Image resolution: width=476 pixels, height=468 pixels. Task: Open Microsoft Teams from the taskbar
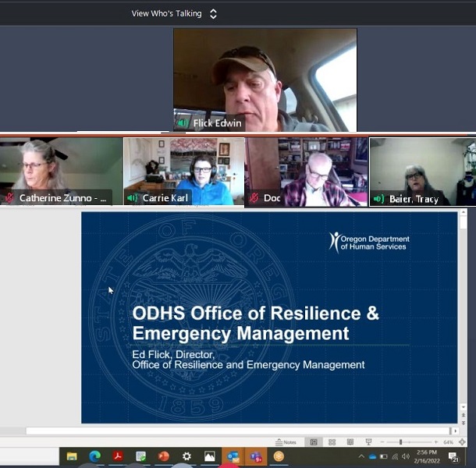pos(256,456)
